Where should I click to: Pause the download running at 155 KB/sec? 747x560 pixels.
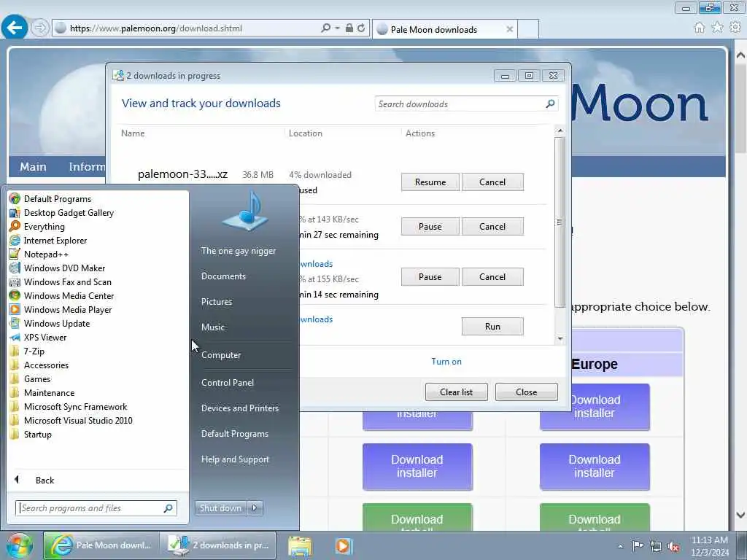pyautogui.click(x=430, y=276)
